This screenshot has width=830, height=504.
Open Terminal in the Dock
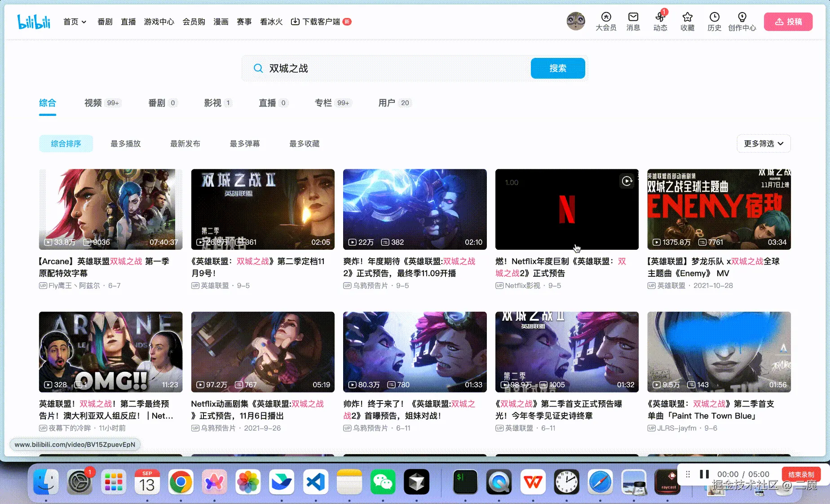[x=465, y=482]
